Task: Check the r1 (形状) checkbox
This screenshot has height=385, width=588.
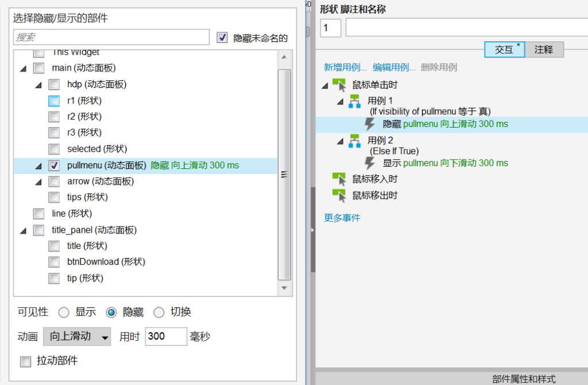Action: click(x=54, y=101)
